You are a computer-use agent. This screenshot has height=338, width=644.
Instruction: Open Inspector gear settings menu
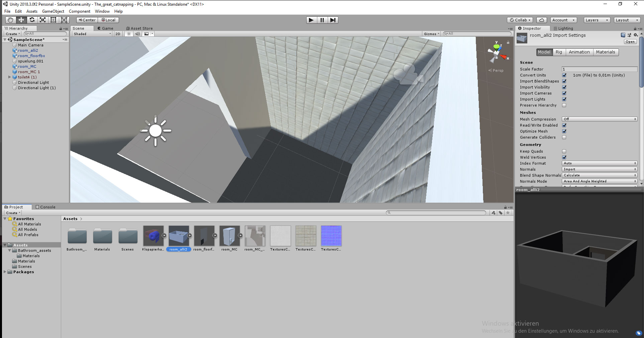point(636,35)
